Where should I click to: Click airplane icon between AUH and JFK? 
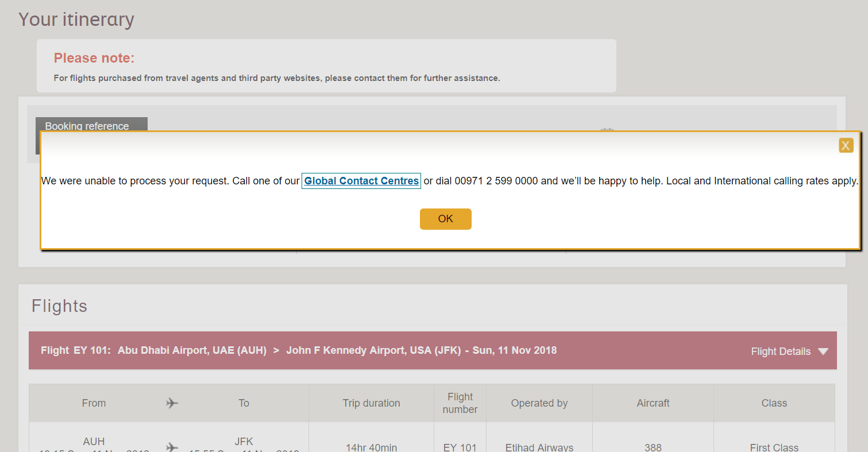point(172,447)
